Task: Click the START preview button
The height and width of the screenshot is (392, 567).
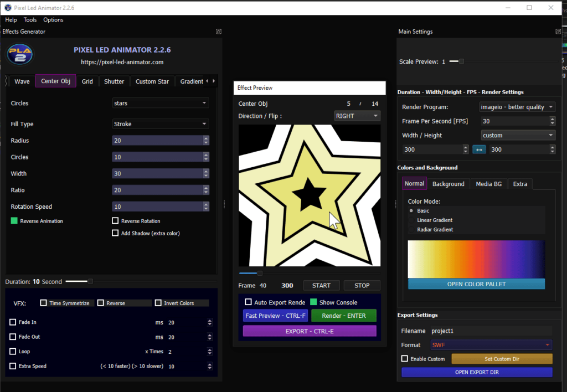Action: tap(321, 285)
